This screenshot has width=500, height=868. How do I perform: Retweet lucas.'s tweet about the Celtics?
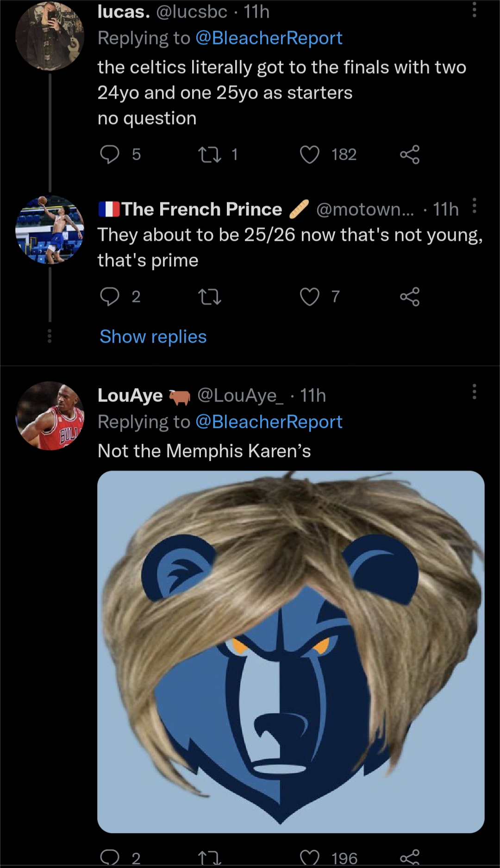pyautogui.click(x=210, y=154)
